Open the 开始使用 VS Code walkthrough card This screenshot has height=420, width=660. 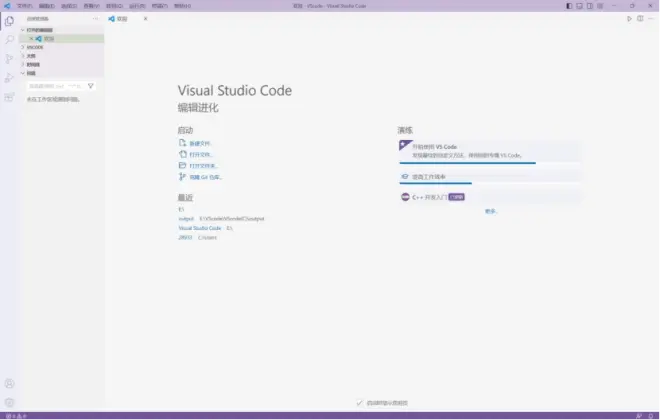[490, 152]
